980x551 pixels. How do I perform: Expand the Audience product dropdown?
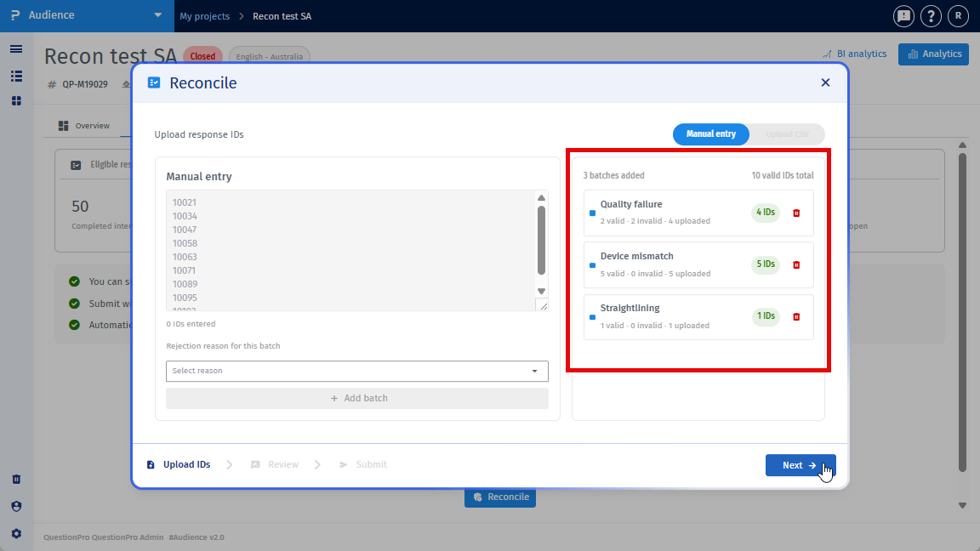[x=157, y=15]
